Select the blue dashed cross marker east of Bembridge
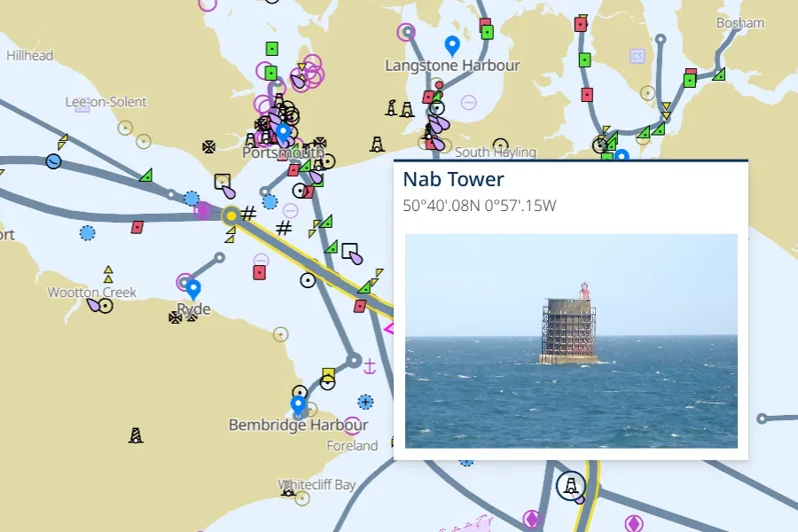Screen dimensions: 798x532 click(x=365, y=402)
